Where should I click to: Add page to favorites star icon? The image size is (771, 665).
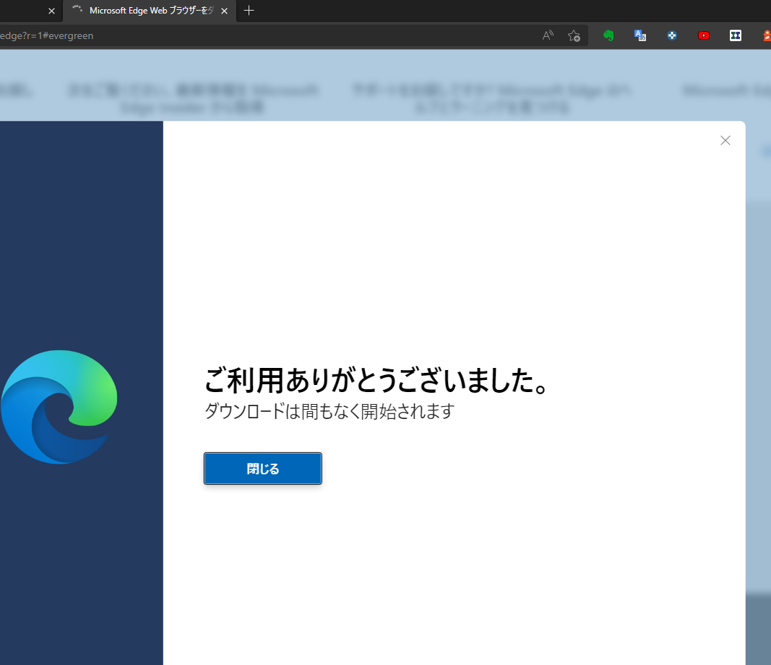pos(574,35)
